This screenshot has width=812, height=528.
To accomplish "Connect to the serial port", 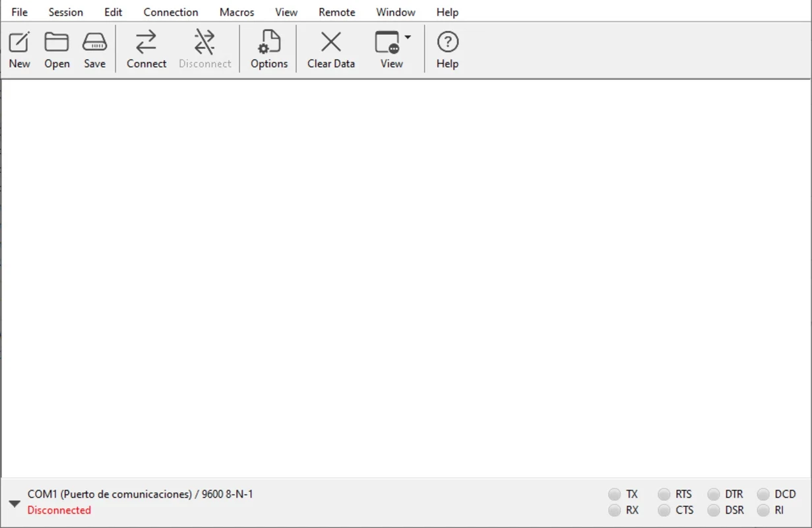I will 146,49.
